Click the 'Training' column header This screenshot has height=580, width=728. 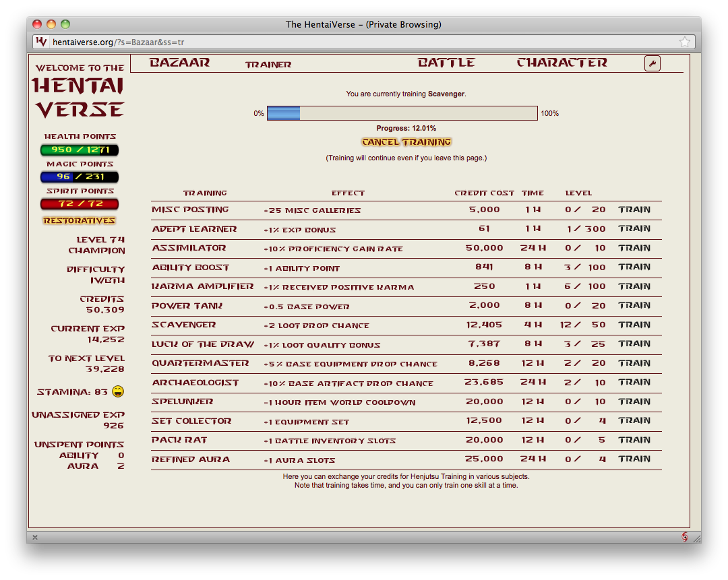[x=205, y=193]
